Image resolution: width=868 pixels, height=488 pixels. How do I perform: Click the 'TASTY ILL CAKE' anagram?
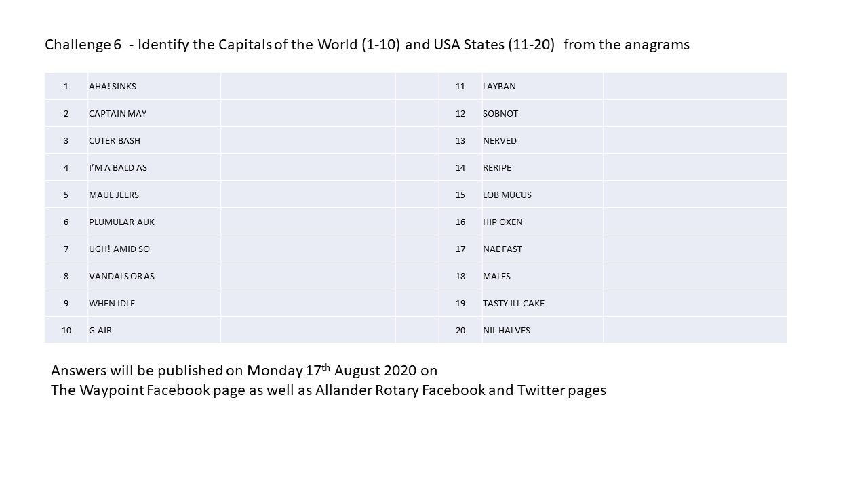coord(513,304)
